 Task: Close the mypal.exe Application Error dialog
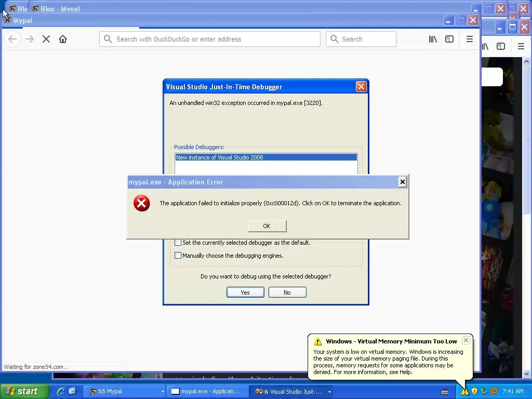pyautogui.click(x=403, y=182)
